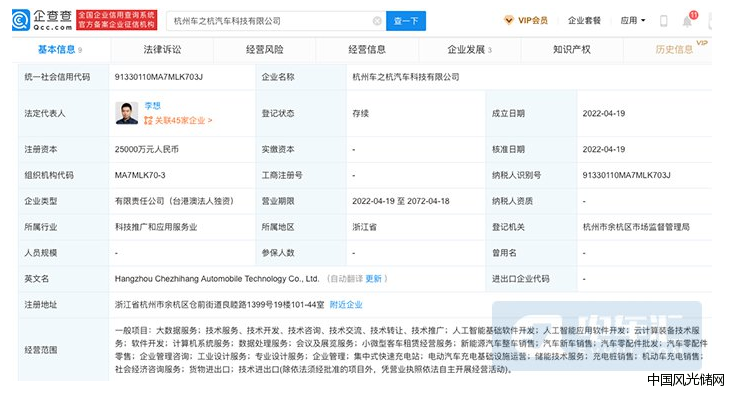Viewport: 733px width, 410px height.
Task: Switch to the 法律诉讼 tab
Action: 162,50
